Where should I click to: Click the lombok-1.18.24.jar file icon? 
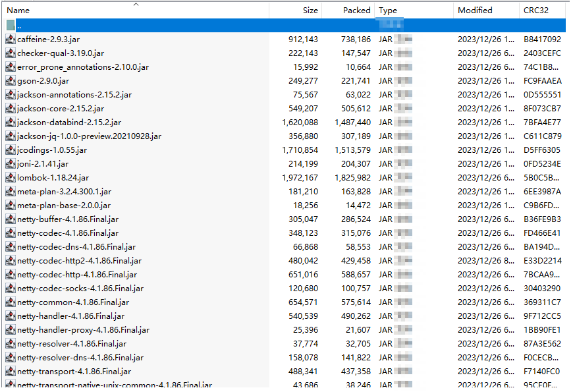point(10,178)
